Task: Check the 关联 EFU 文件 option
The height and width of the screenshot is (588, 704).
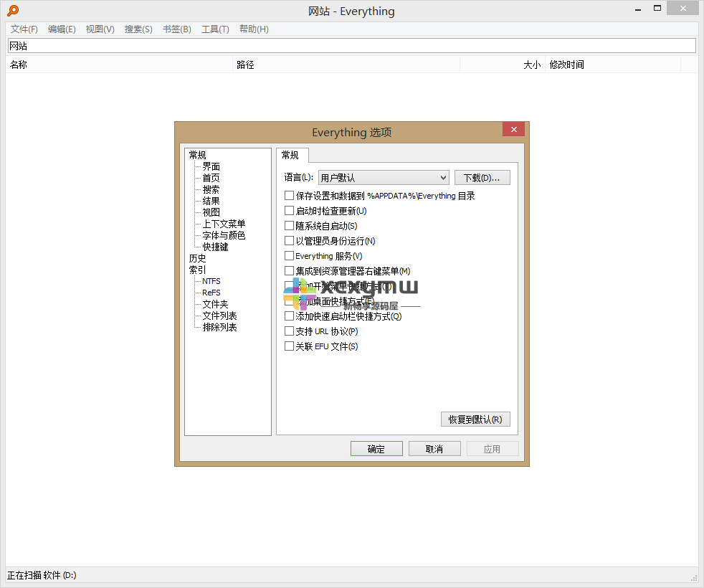Action: (x=290, y=346)
